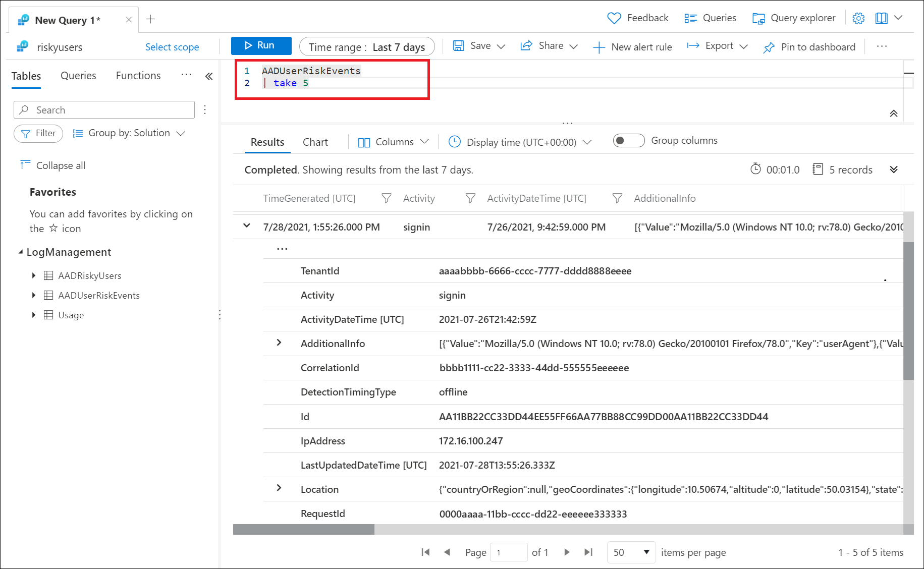Run the query
This screenshot has width=924, height=569.
261,45
